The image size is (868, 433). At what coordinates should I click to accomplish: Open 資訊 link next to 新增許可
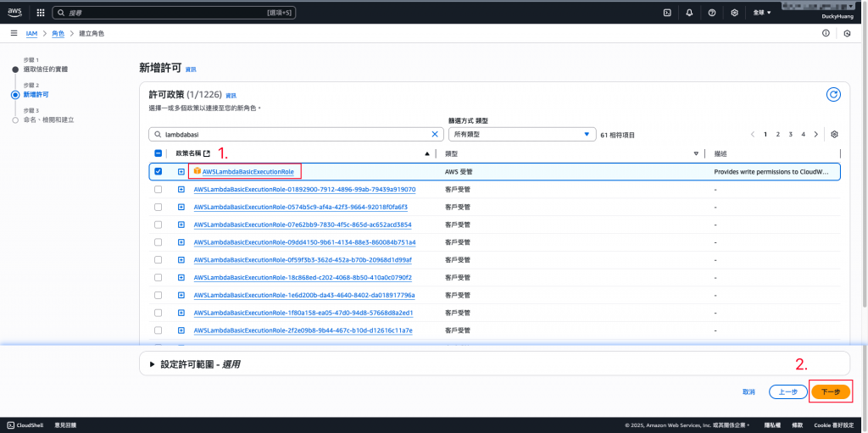[x=191, y=69]
